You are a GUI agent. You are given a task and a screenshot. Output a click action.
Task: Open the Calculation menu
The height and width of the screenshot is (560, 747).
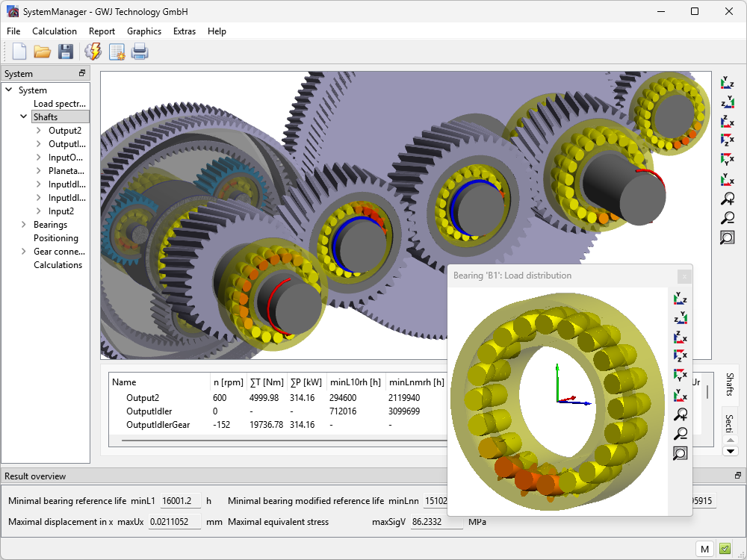click(x=54, y=31)
